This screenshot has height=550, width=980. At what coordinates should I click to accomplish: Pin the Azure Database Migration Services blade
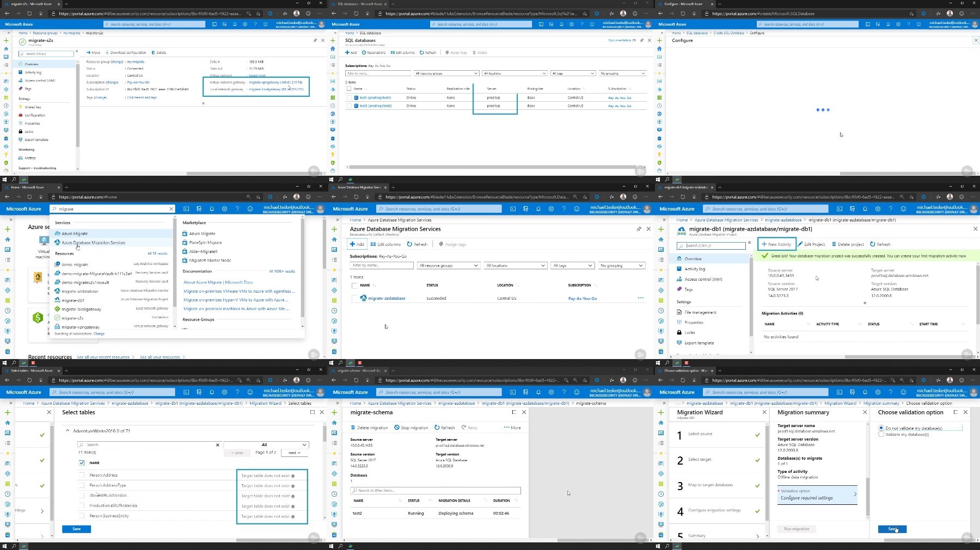(x=639, y=229)
